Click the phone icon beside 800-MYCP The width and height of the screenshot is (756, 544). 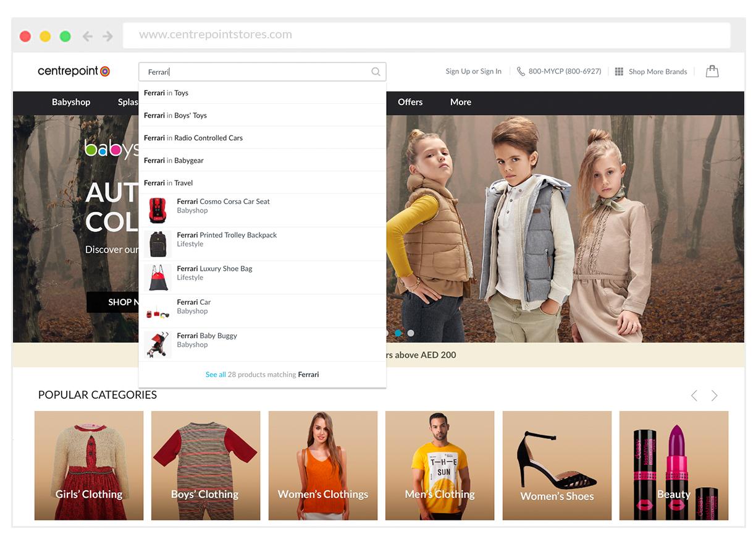(521, 71)
